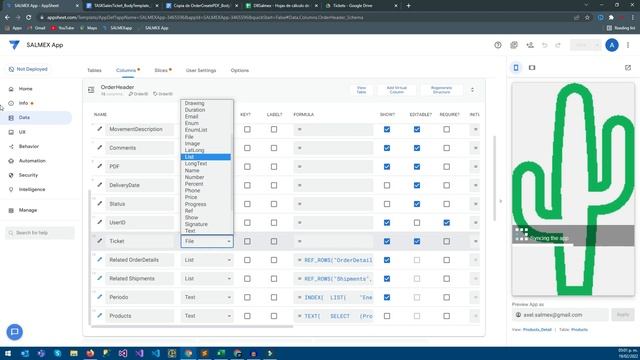Click the redo arrow in the header
Screen dimensions: 640x360
point(558,45)
